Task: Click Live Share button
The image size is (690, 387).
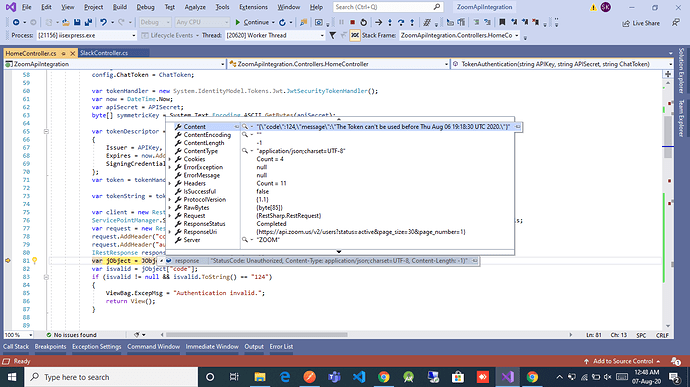Action: click(641, 23)
